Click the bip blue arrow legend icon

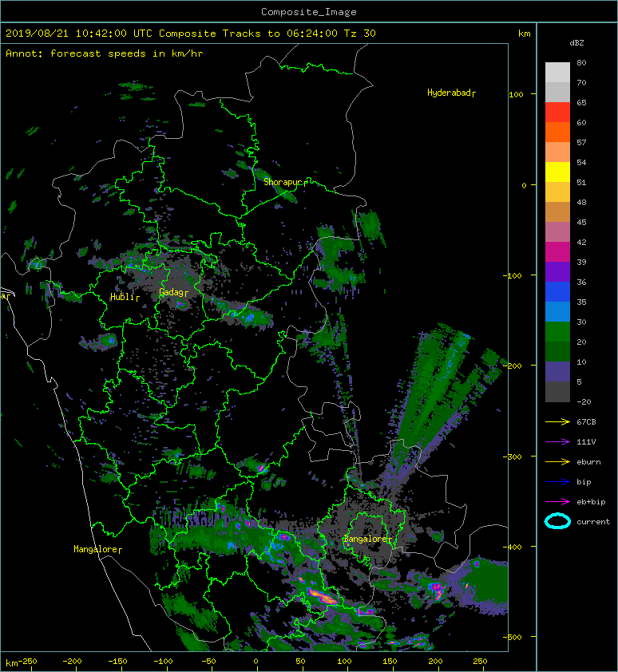pyautogui.click(x=557, y=482)
